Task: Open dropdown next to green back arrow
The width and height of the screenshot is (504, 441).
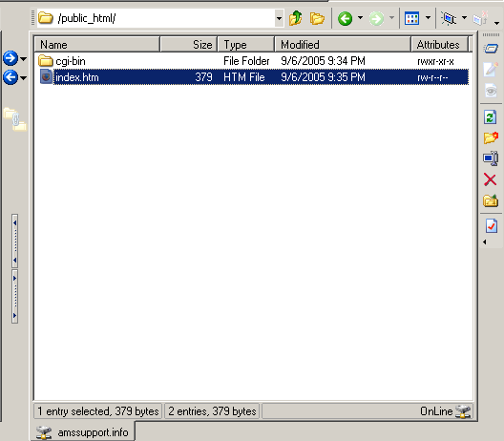Action: (x=360, y=18)
